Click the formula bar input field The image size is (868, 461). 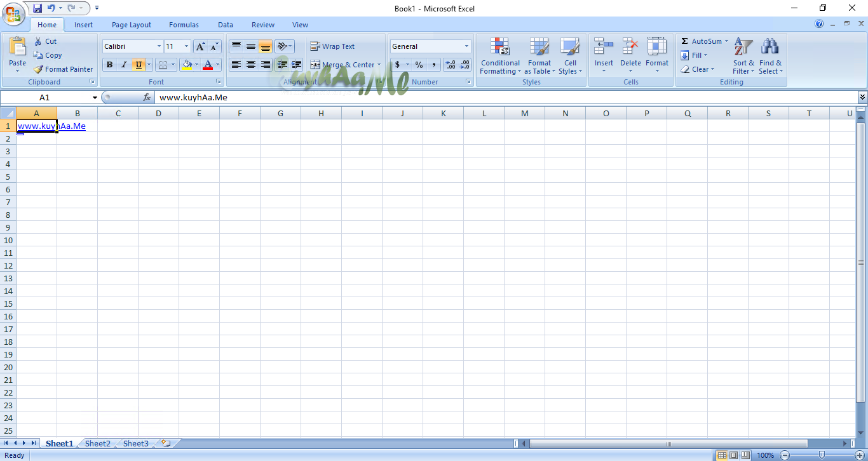(506, 98)
